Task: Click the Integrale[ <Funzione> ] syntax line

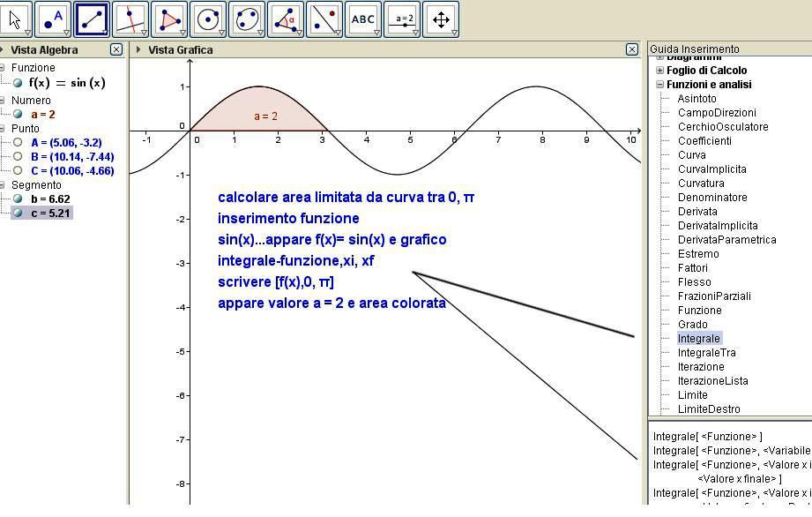Action: pyautogui.click(x=707, y=436)
